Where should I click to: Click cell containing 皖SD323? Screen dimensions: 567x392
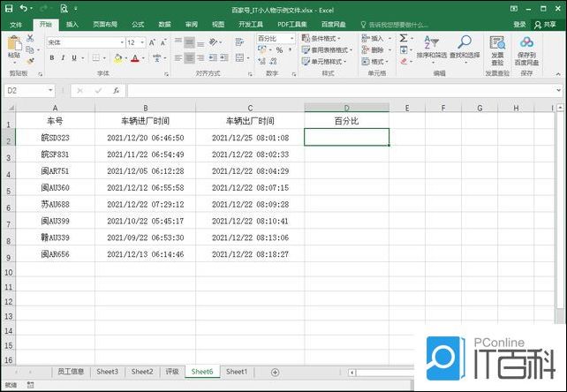55,138
